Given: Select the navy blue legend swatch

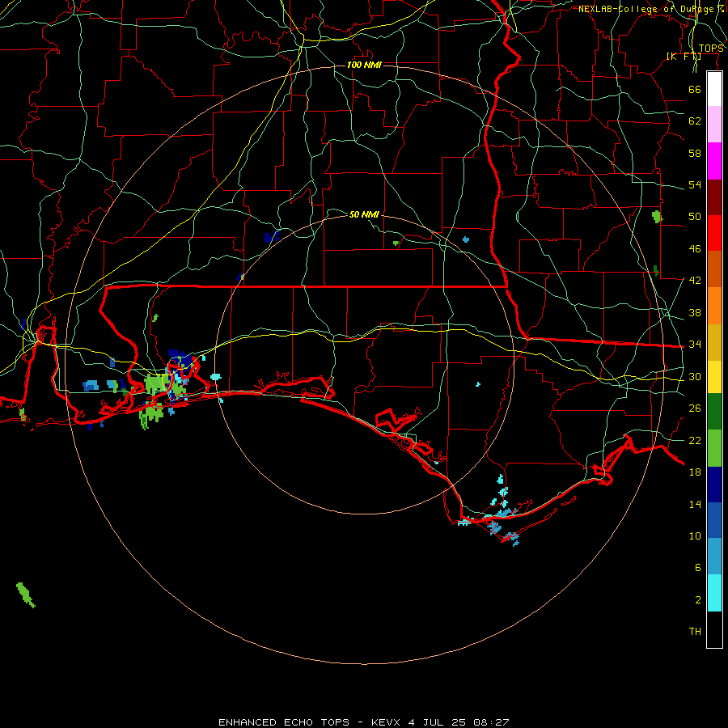Looking at the screenshot, I should 714,485.
